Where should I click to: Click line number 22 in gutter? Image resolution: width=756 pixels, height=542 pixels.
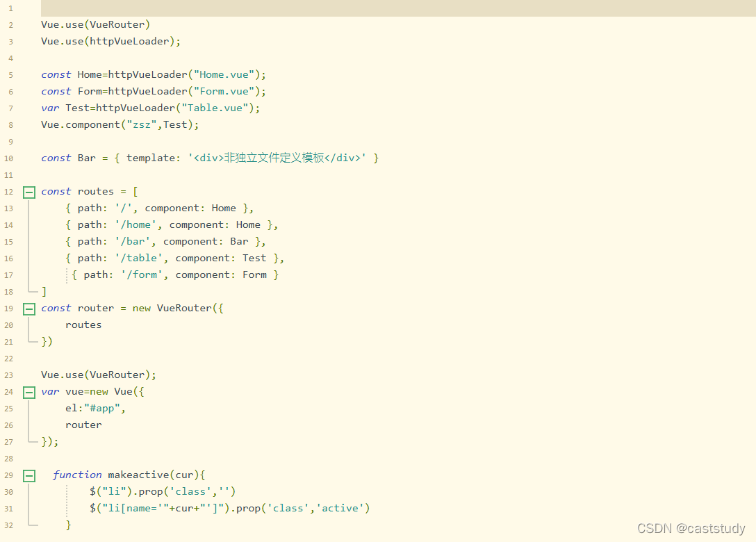(8, 359)
